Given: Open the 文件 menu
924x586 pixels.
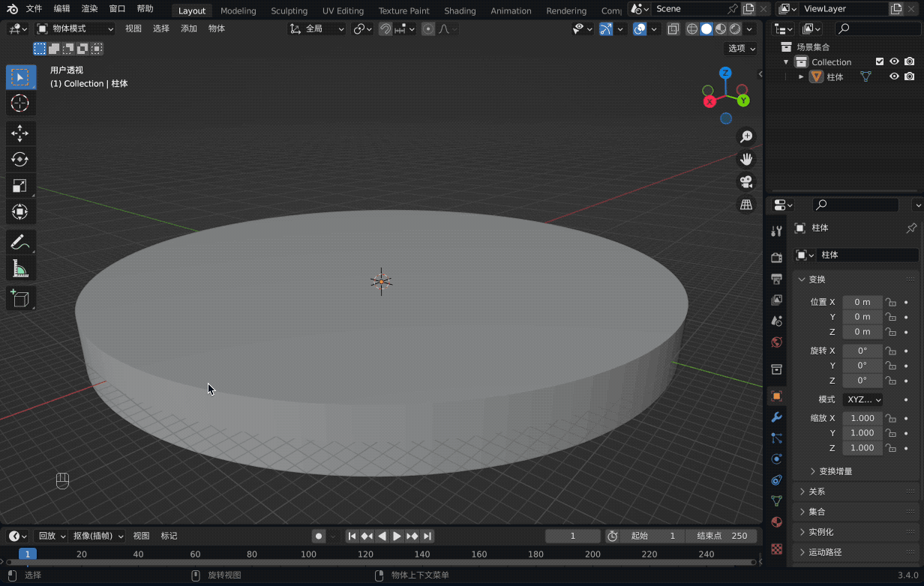Looking at the screenshot, I should pos(34,9).
